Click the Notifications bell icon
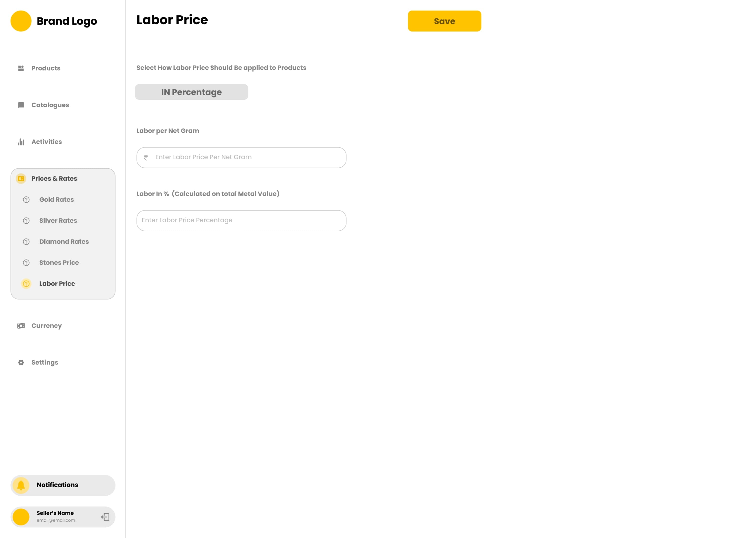This screenshot has width=756, height=538. pyautogui.click(x=21, y=485)
